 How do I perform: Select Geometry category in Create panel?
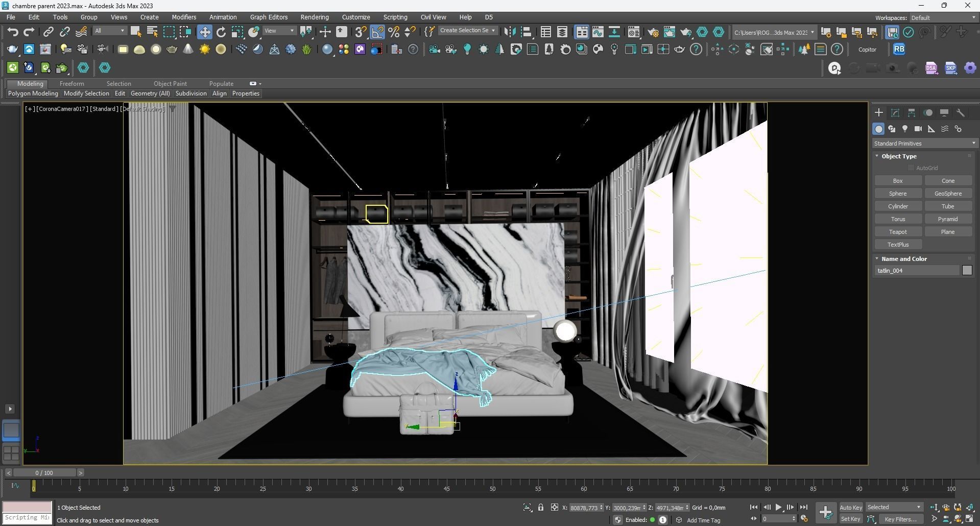878,129
